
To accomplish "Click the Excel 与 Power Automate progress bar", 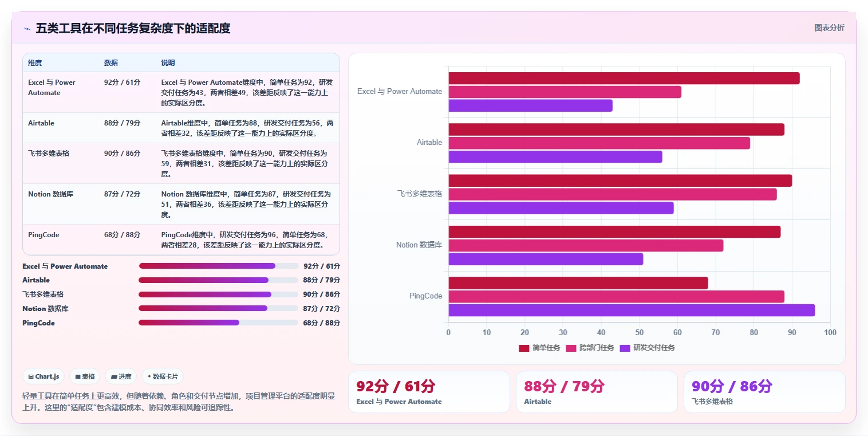I will [x=218, y=266].
